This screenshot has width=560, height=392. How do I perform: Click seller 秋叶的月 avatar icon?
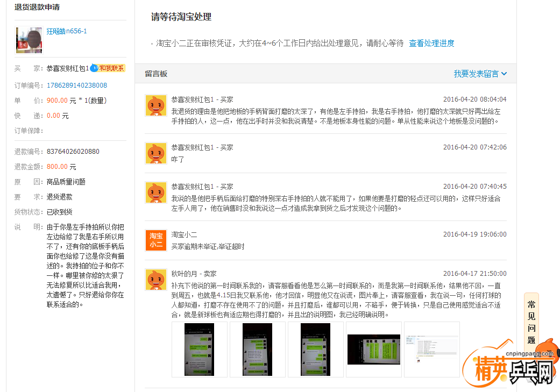point(155,280)
